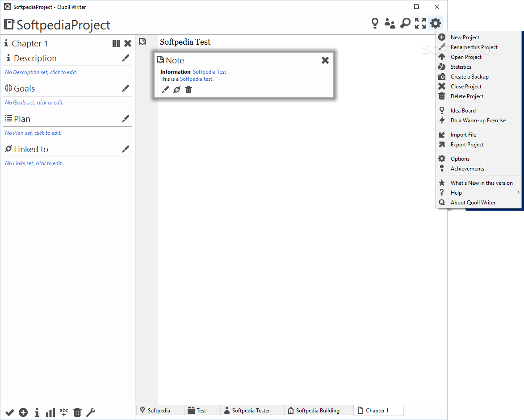Click the abc spellcheck icon

pos(64,412)
